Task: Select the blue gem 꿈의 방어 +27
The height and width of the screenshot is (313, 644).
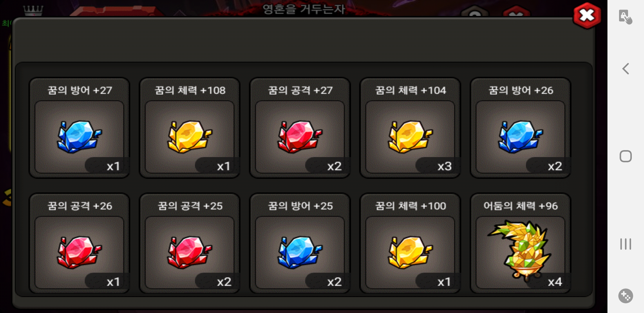Action: pos(79,137)
